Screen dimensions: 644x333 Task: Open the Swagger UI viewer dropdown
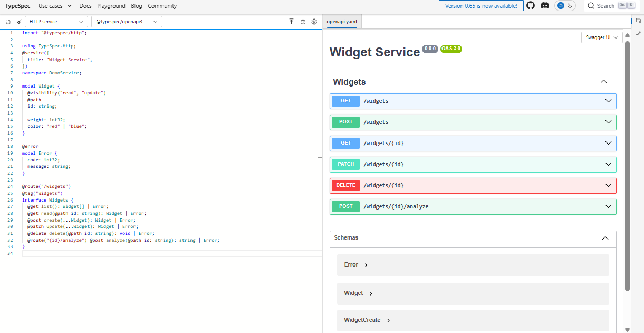coord(601,37)
